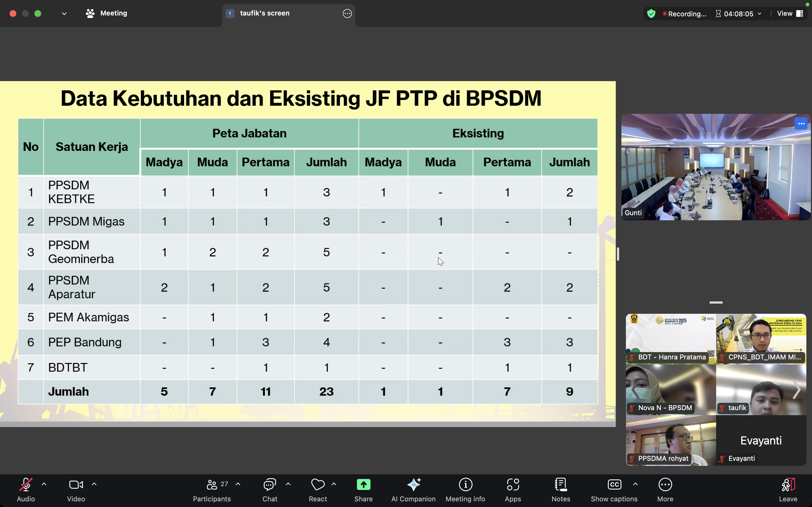
Task: Click the green Share screen icon
Action: (x=363, y=484)
